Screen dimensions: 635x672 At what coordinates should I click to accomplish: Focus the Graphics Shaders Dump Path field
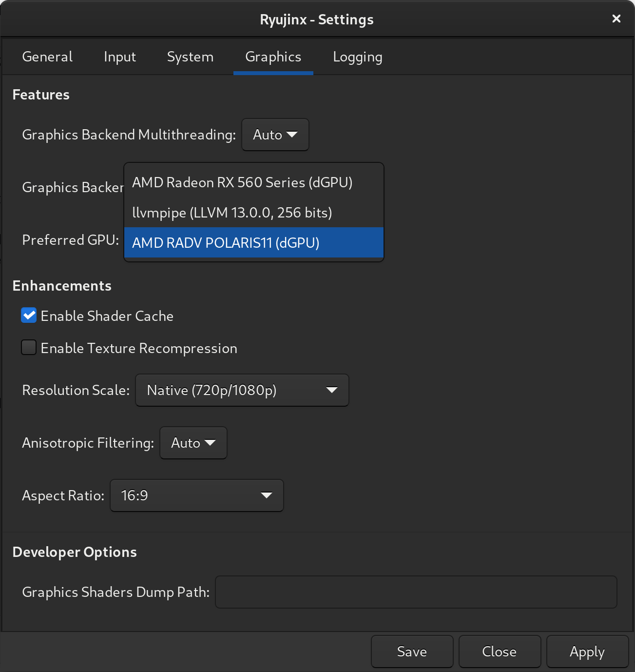coord(416,592)
